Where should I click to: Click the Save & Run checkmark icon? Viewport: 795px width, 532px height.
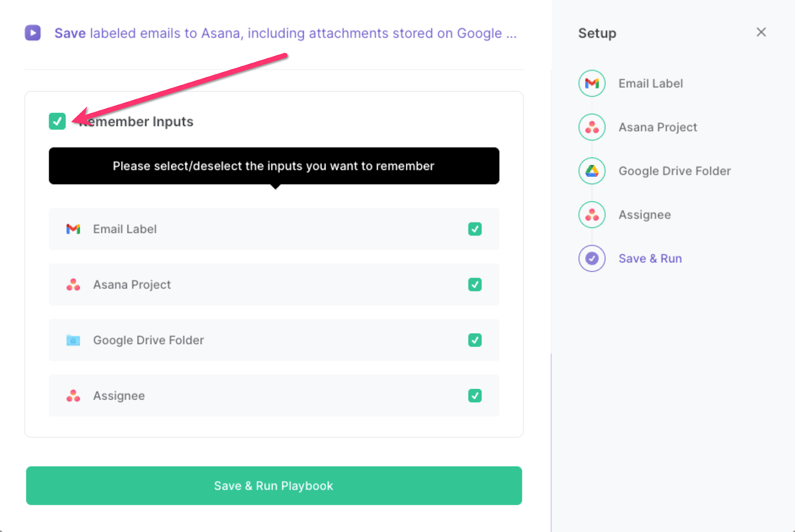(x=592, y=258)
